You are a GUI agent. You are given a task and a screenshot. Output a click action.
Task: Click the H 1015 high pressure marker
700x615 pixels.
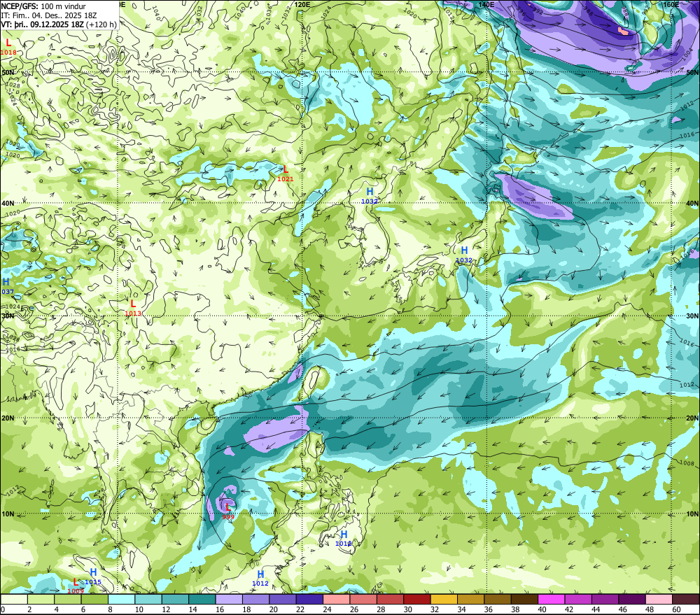93,577
